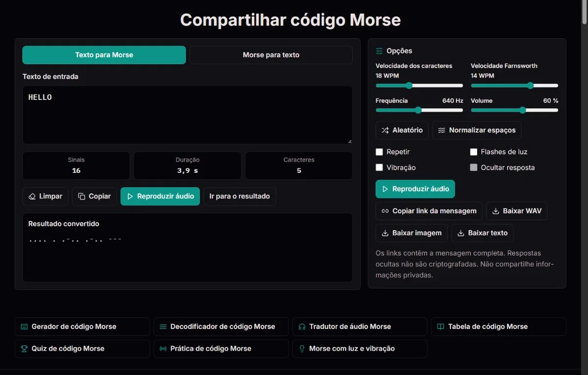The height and width of the screenshot is (375, 588).
Task: Adjust the Velocidade Farnsworth slider
Action: [x=514, y=85]
